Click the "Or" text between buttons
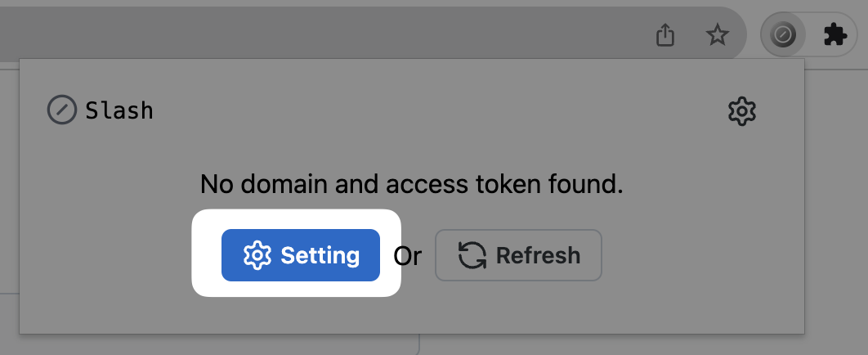 [407, 256]
